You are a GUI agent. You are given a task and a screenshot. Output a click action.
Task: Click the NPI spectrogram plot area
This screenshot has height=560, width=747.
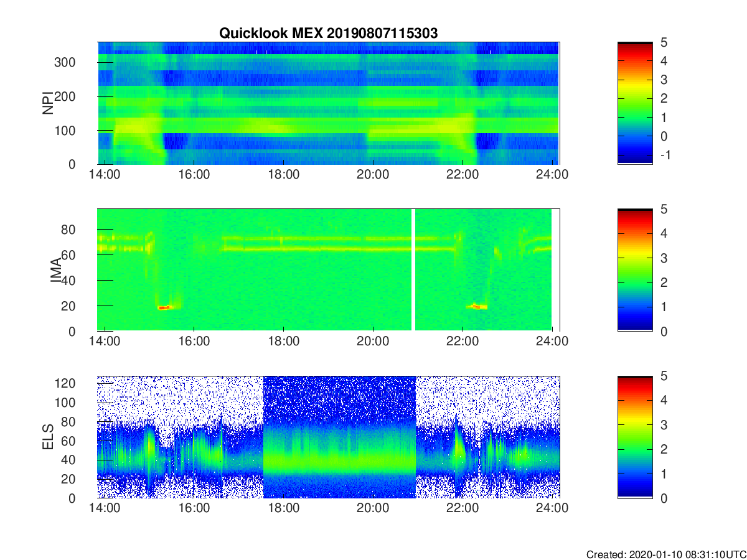[x=328, y=103]
